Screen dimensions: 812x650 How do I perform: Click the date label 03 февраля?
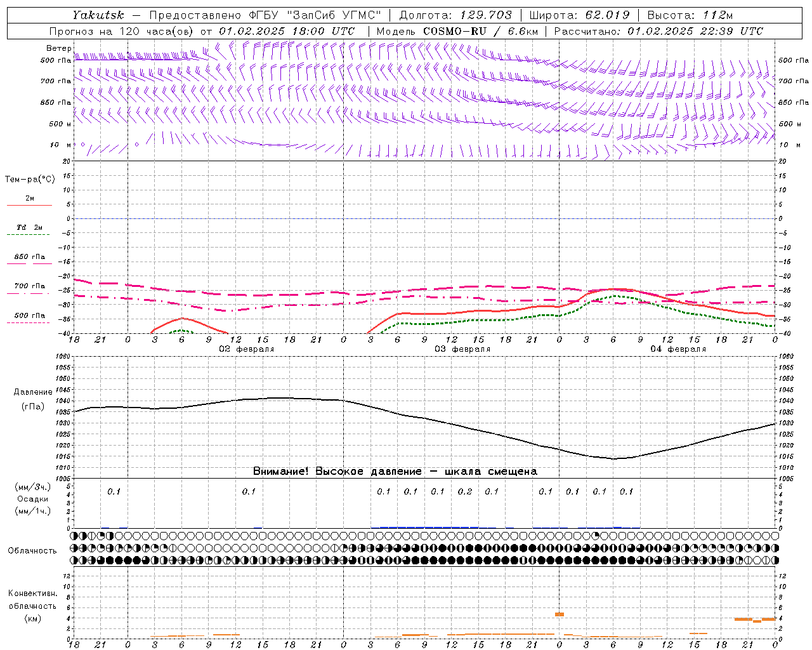pos(462,349)
